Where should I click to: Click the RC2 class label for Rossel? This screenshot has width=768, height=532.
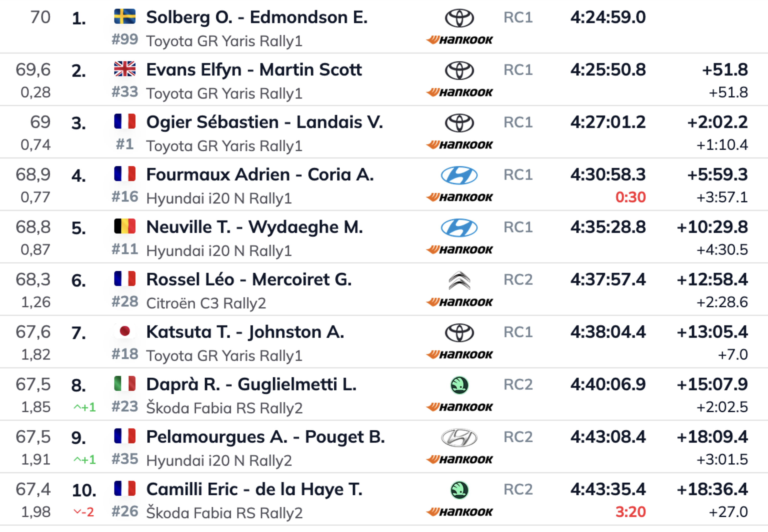pyautogui.click(x=518, y=280)
